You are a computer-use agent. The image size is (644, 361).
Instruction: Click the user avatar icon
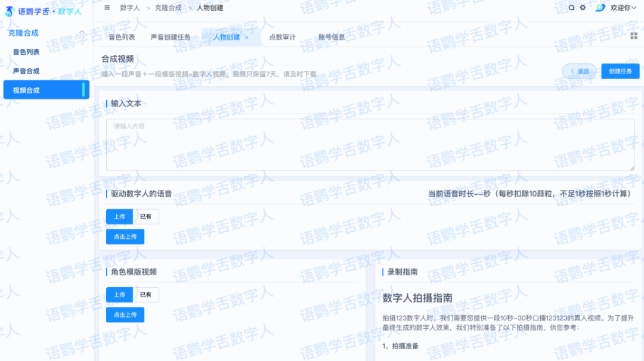(x=600, y=8)
